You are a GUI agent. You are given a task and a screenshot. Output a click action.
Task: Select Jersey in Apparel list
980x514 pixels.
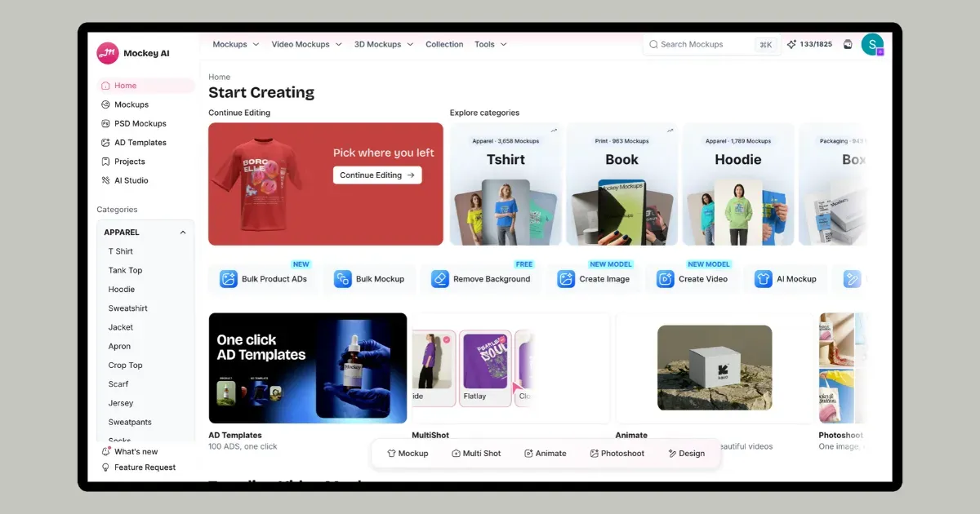[121, 403]
